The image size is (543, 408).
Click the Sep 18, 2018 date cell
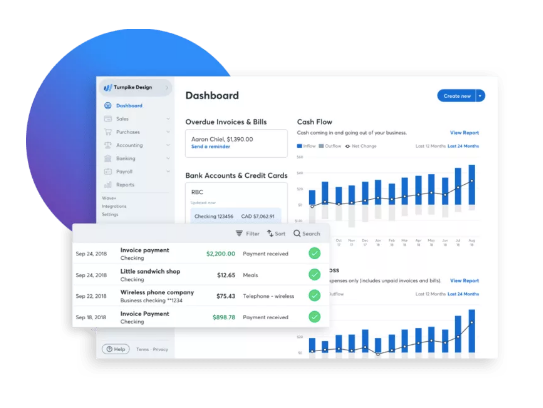tap(91, 317)
